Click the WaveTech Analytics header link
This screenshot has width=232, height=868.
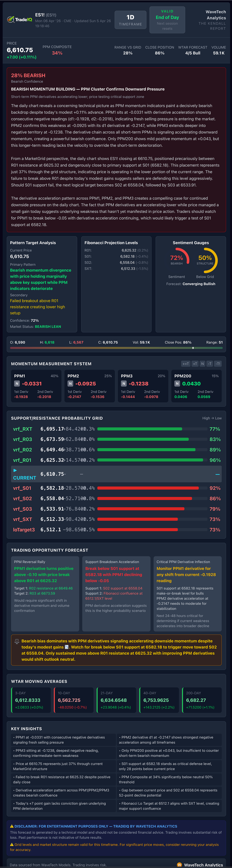(x=216, y=15)
